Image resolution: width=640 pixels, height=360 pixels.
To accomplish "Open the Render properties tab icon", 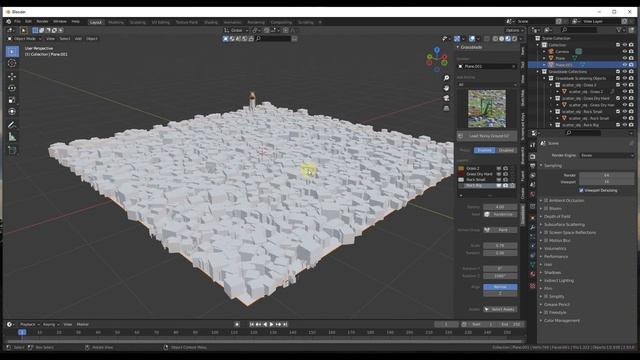I will pyautogui.click(x=533, y=157).
